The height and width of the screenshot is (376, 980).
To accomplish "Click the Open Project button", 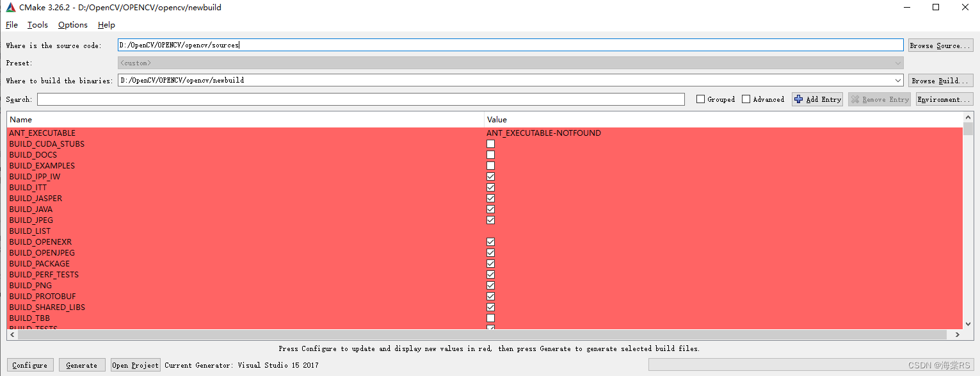I will click(x=135, y=365).
